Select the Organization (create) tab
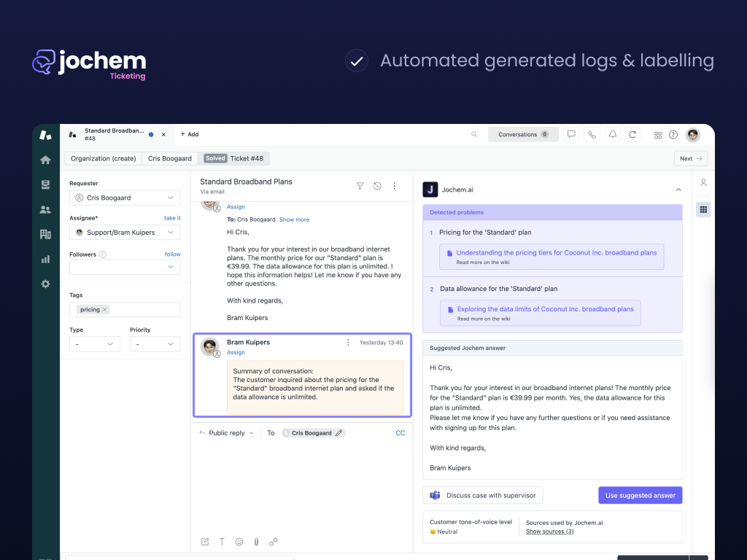Screen dimensions: 747x560 103,158
